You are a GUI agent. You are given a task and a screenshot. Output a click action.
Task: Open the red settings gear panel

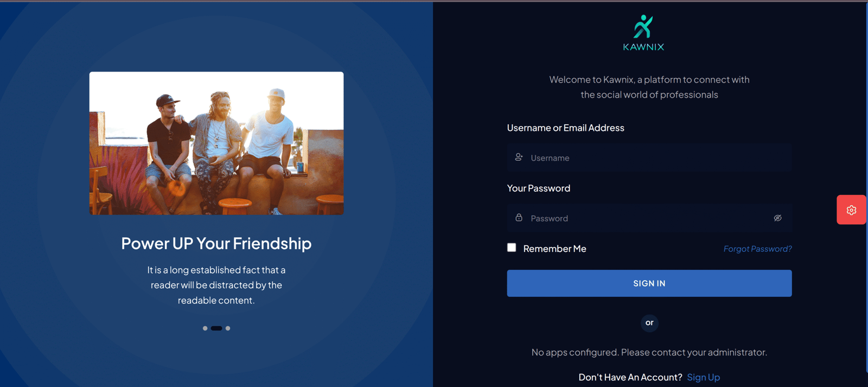click(851, 210)
